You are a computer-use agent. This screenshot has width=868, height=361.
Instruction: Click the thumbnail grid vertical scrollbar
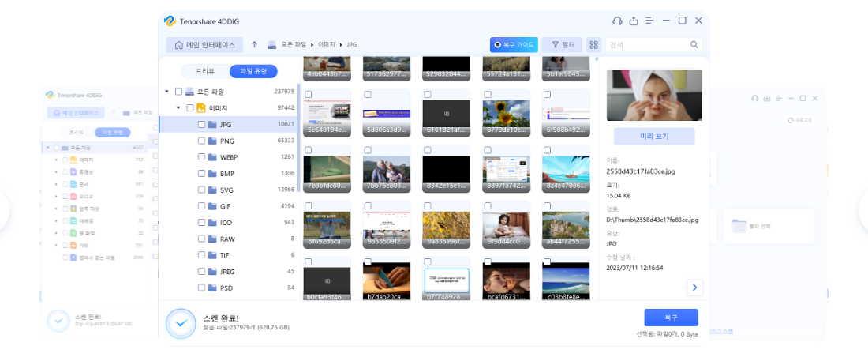(x=597, y=58)
